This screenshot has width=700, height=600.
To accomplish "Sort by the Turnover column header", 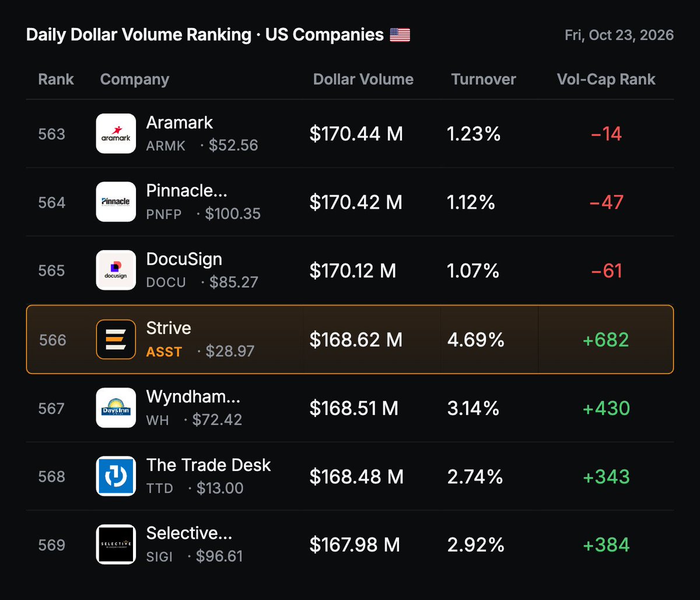I will (x=484, y=79).
